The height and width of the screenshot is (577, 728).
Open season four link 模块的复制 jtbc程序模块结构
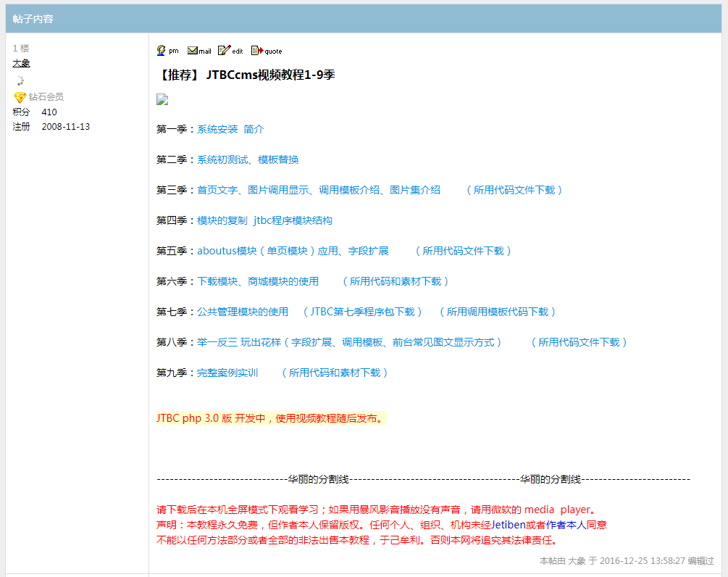[x=264, y=220]
